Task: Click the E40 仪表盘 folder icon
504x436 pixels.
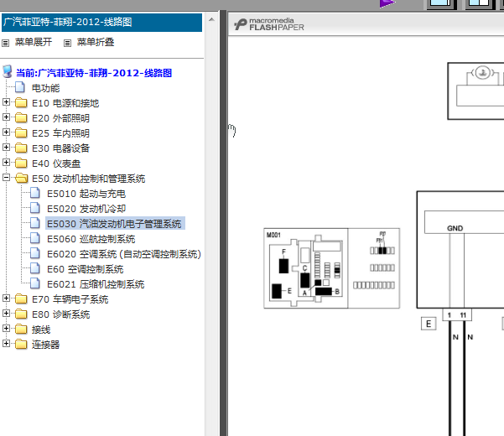Action: [x=21, y=163]
